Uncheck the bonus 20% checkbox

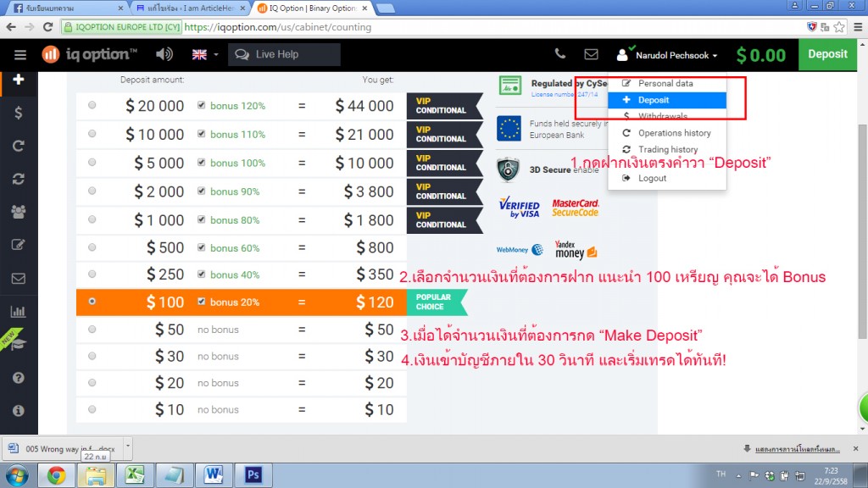point(202,302)
